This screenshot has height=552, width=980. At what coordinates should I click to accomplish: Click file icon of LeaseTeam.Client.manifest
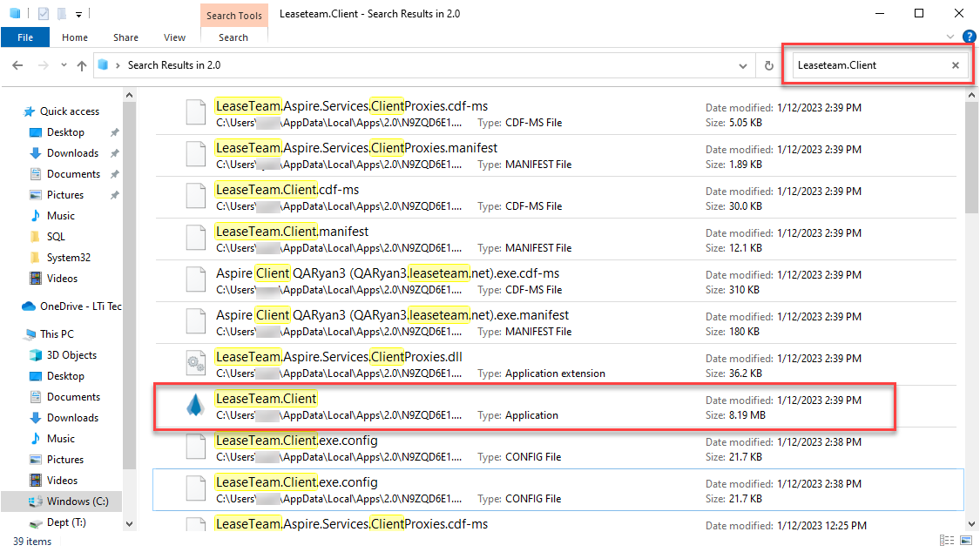(x=196, y=238)
